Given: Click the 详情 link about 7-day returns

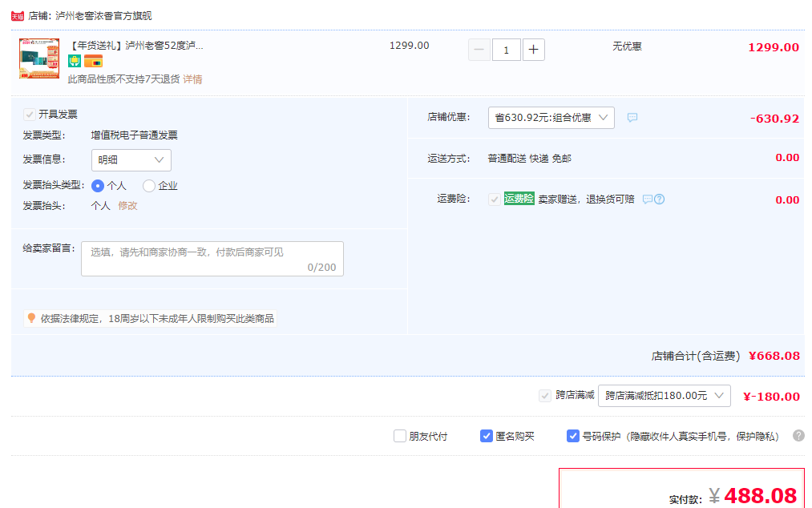Looking at the screenshot, I should point(192,79).
